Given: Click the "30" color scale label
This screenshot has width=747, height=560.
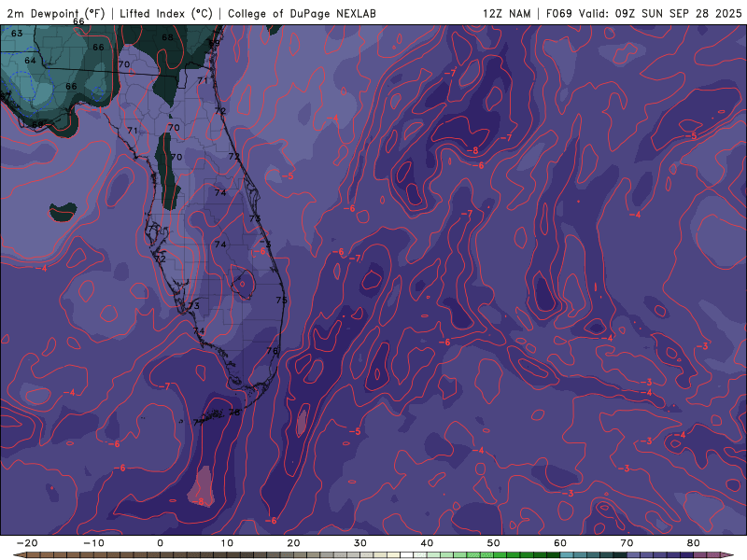Looking at the screenshot, I should [360, 543].
